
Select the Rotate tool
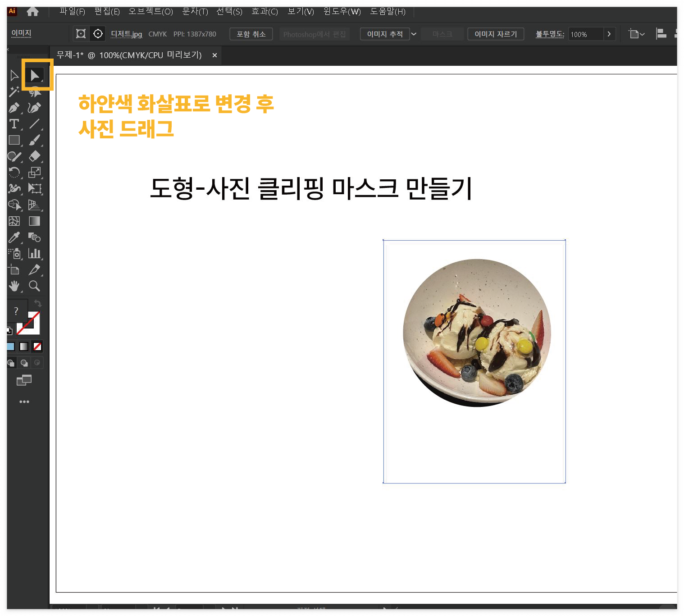(14, 173)
